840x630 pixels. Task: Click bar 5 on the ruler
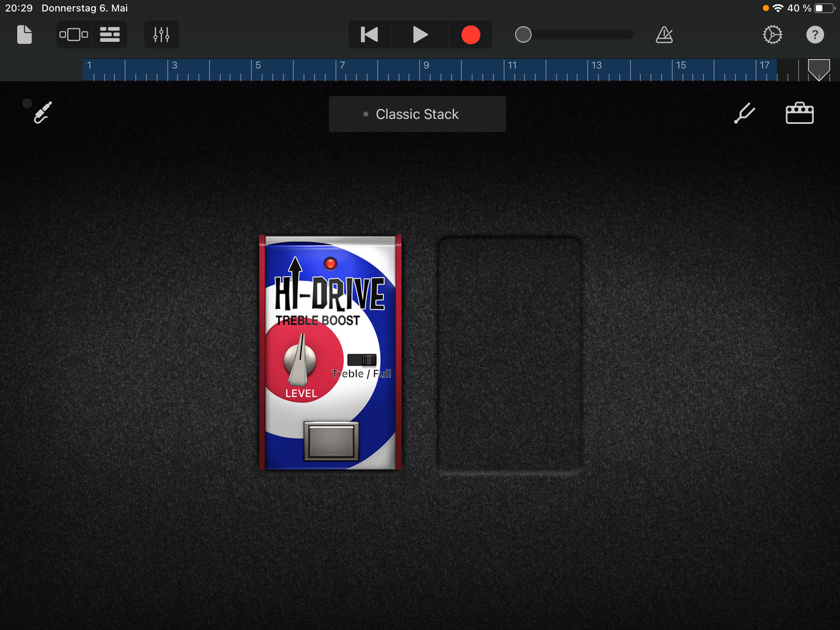click(x=258, y=66)
